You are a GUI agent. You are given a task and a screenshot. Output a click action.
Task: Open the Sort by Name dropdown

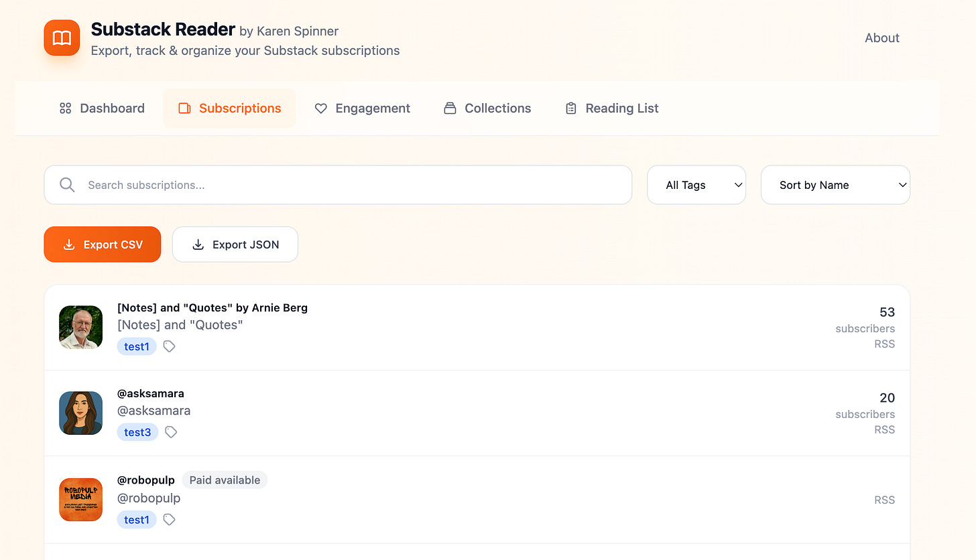coord(835,185)
